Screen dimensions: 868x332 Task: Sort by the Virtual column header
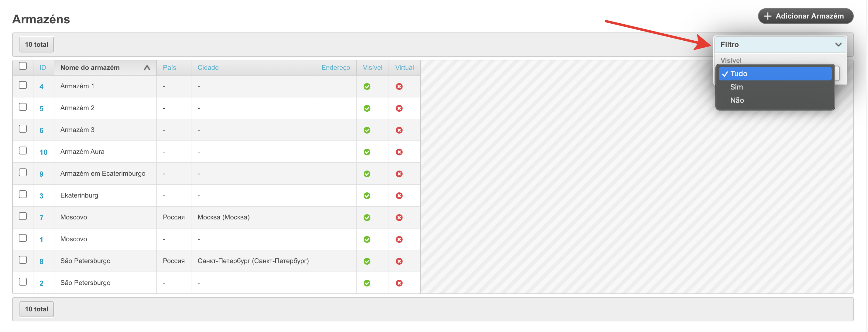coord(404,68)
